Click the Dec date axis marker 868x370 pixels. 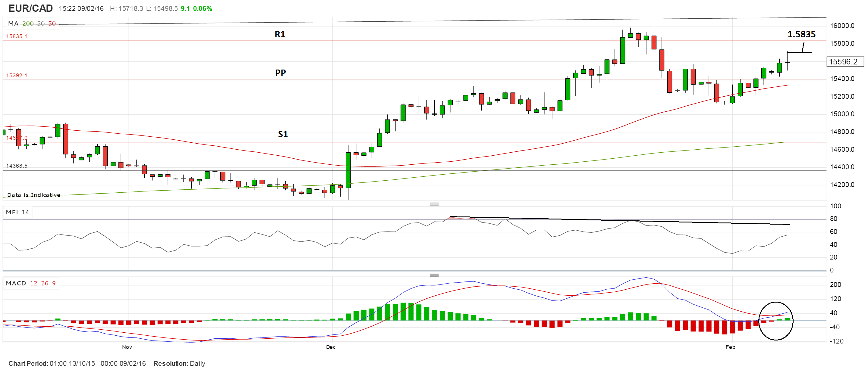coord(331,347)
